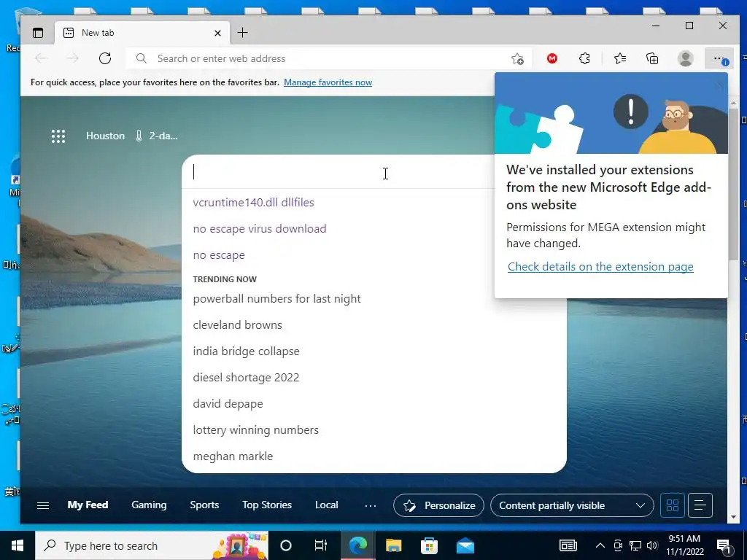Viewport: 747px width, 560px height.
Task: Expand Content partially visible dropdown
Action: coord(572,505)
